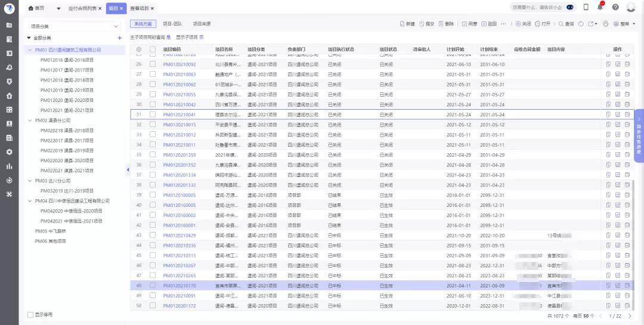This screenshot has width=644, height=325.
Task: Select the 项目-团队 scheme tab
Action: pos(174,24)
